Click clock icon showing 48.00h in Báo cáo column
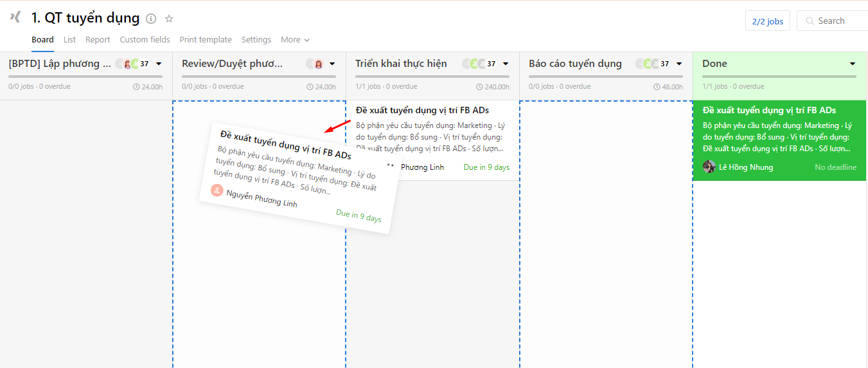 pos(657,87)
